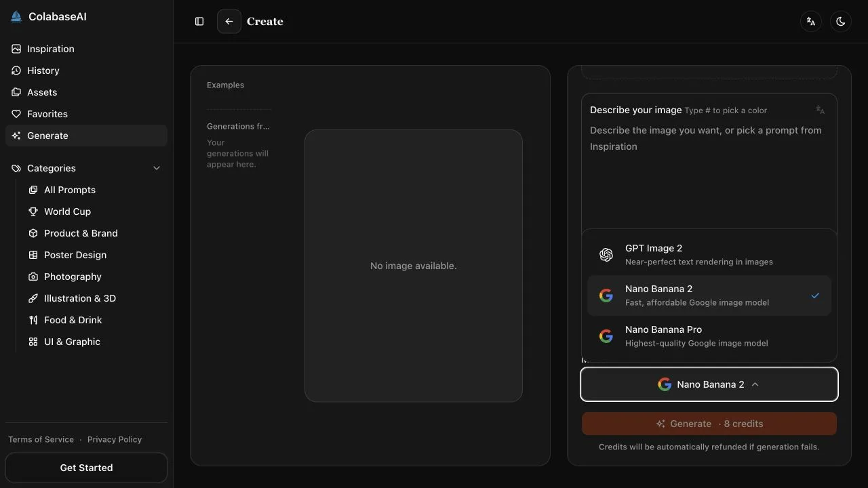The image size is (868, 488).
Task: Toggle the sidebar panel icon
Action: pos(199,22)
